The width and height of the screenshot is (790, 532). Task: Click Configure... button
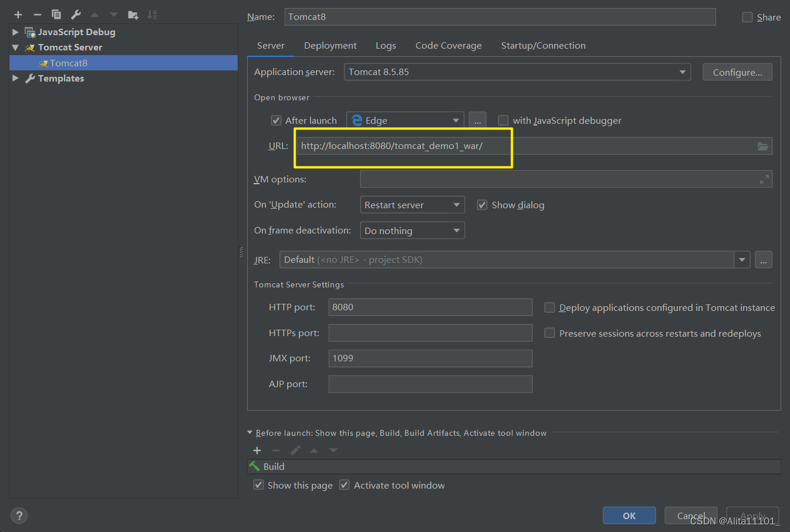coord(738,72)
